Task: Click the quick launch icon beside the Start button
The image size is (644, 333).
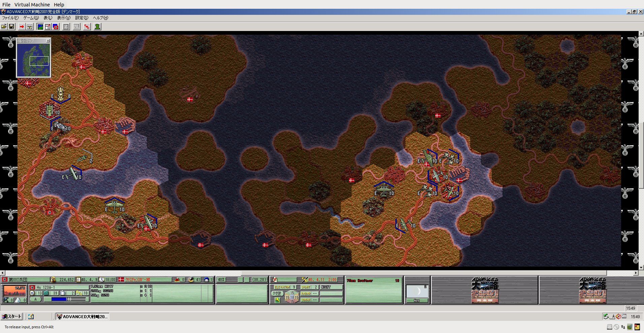Action: coord(31,316)
